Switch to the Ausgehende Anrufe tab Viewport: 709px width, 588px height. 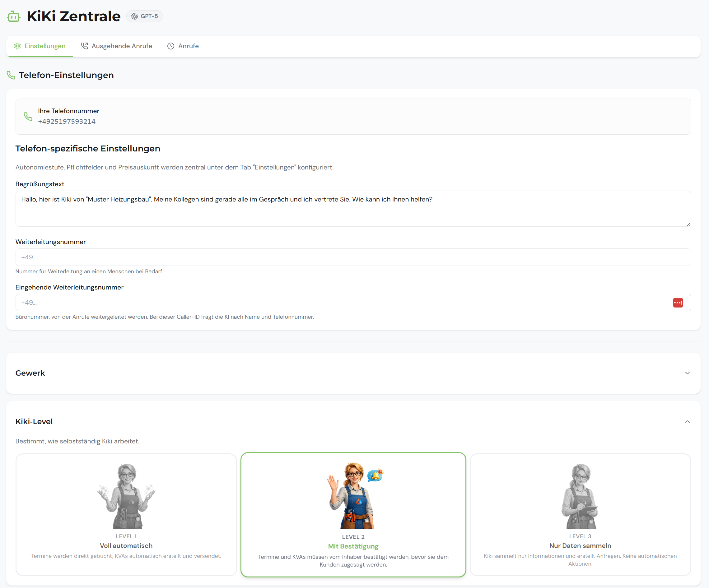coord(122,46)
